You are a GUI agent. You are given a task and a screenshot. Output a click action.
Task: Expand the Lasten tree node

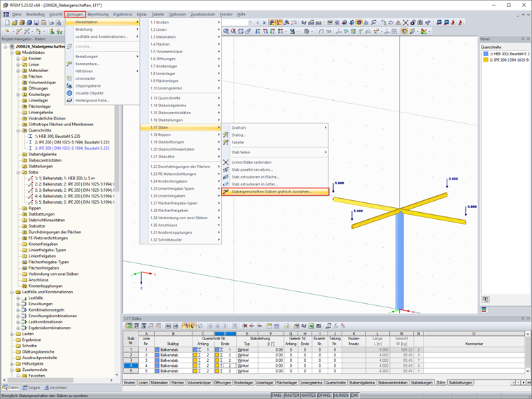click(x=13, y=335)
